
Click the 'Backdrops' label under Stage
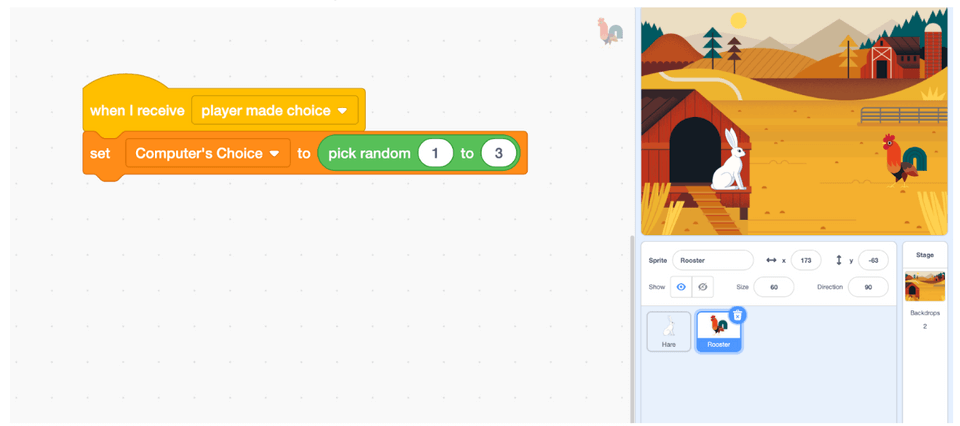pos(924,313)
